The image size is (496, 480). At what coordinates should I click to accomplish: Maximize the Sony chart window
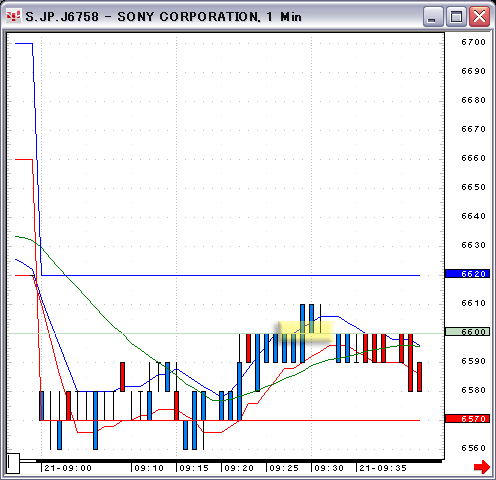click(x=456, y=16)
